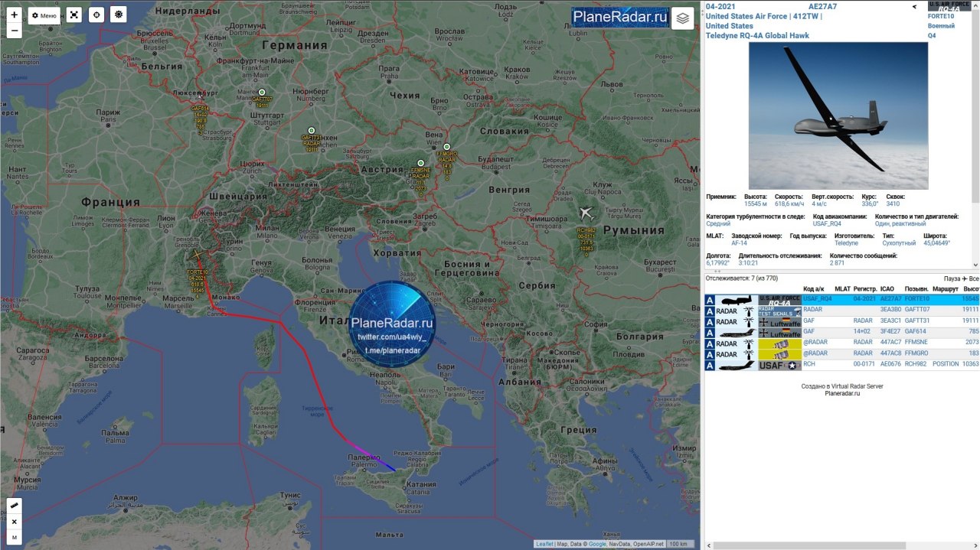Click the squawk value 3410

(x=893, y=204)
